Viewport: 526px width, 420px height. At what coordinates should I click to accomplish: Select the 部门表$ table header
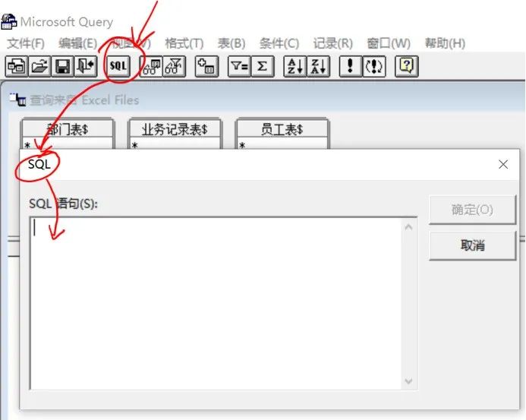click(67, 129)
